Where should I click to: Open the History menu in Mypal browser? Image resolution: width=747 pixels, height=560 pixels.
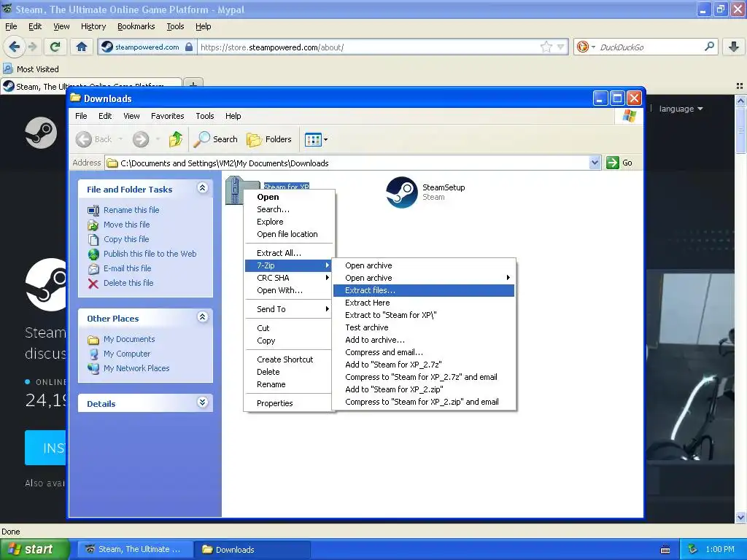point(93,26)
